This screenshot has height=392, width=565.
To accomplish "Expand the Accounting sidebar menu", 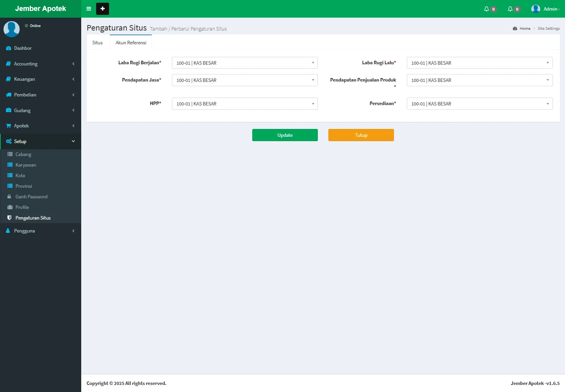I will coord(40,64).
